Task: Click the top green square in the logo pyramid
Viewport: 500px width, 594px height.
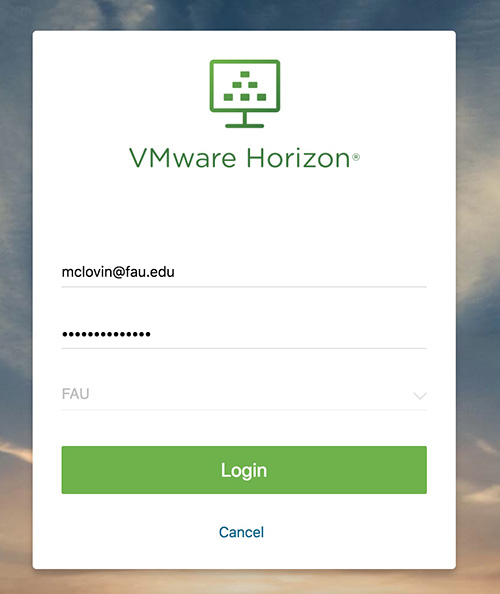Action: [x=245, y=74]
